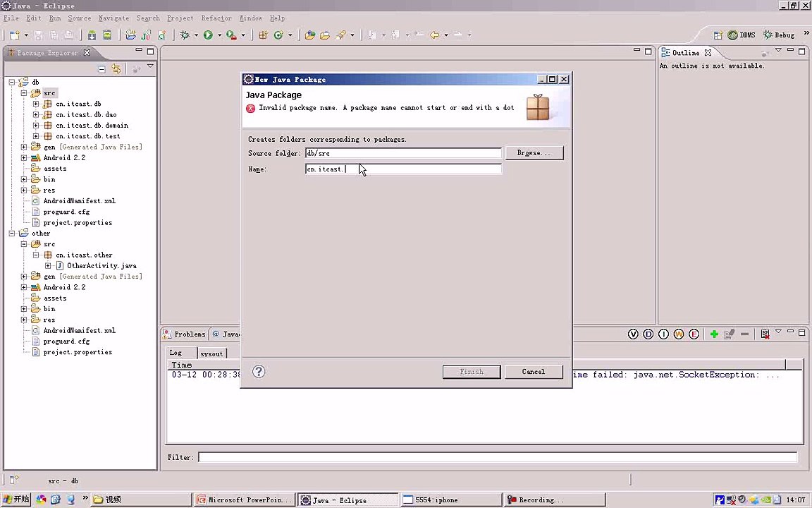Viewport: 812px width, 508px height.
Task: Toggle Info log level filter I
Action: coord(663,334)
